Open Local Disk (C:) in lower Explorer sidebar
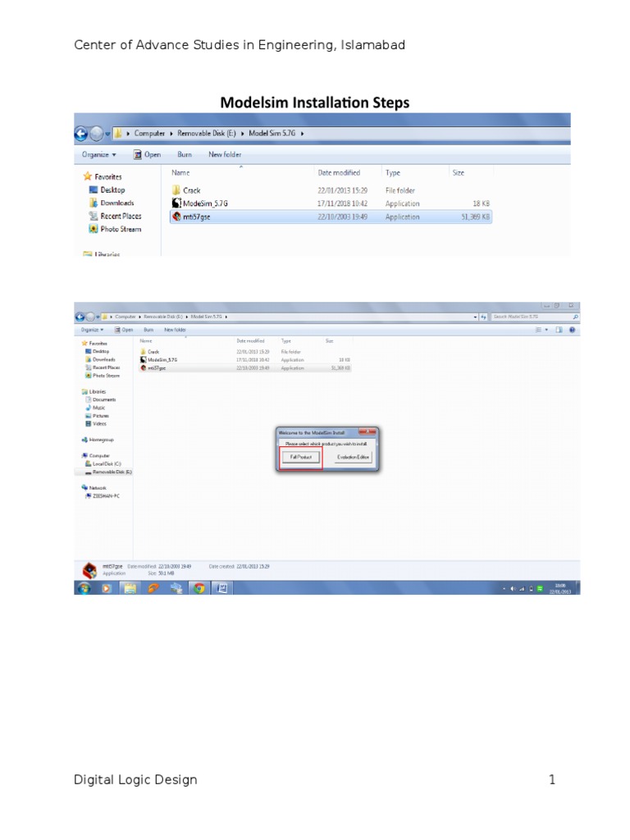The image size is (630, 840). click(x=103, y=464)
